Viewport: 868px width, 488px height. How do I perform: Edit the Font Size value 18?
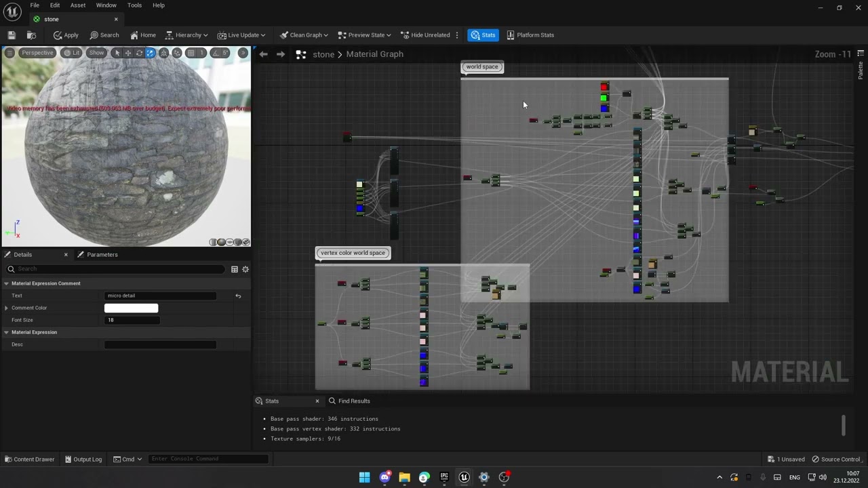pos(132,320)
